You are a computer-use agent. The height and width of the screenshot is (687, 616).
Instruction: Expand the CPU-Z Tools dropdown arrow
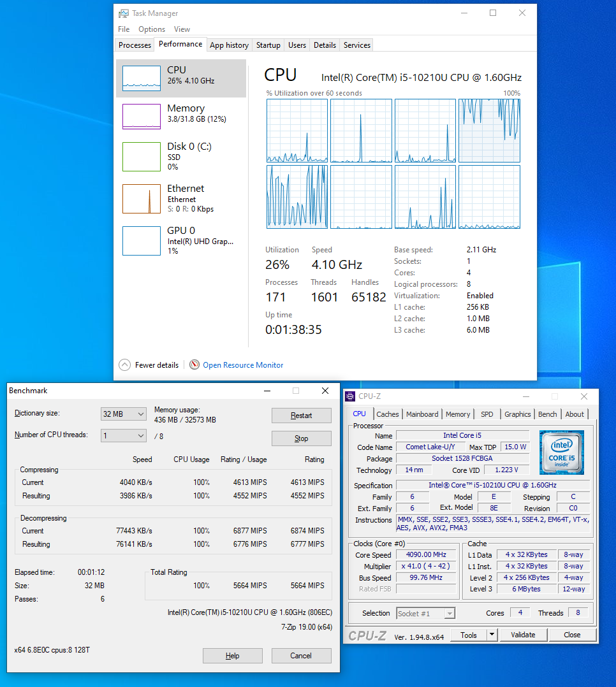click(492, 635)
